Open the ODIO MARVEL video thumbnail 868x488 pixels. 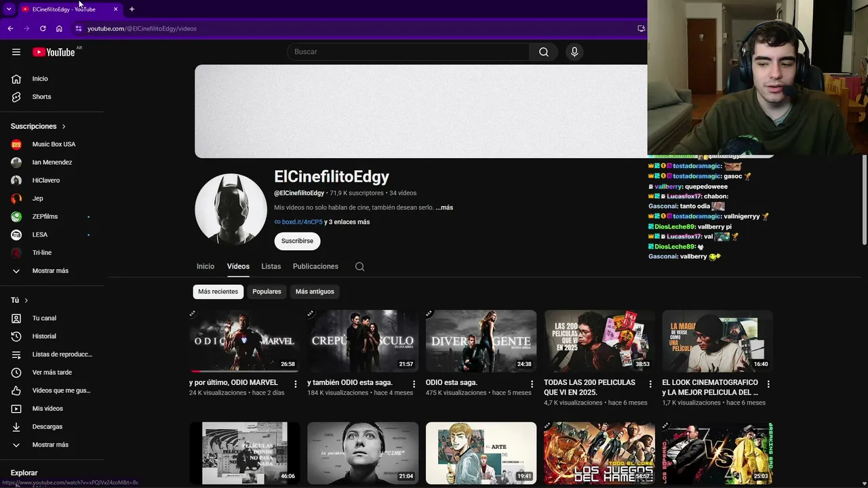click(x=244, y=341)
